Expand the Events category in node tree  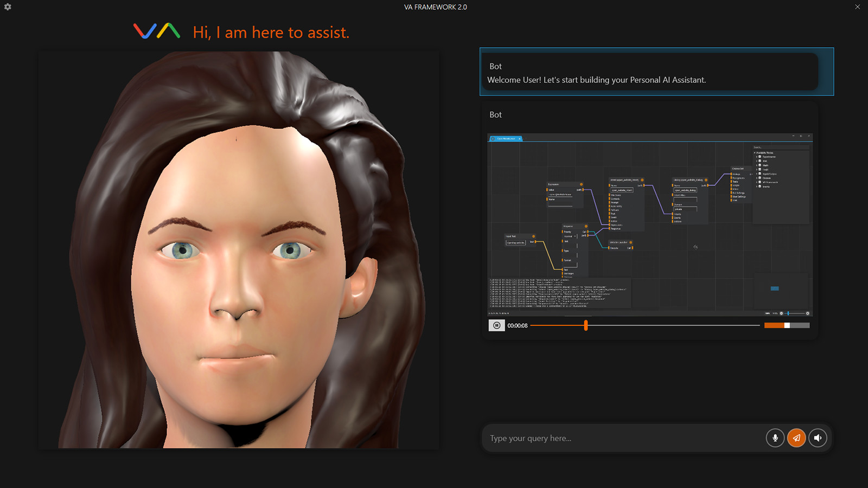[757, 187]
